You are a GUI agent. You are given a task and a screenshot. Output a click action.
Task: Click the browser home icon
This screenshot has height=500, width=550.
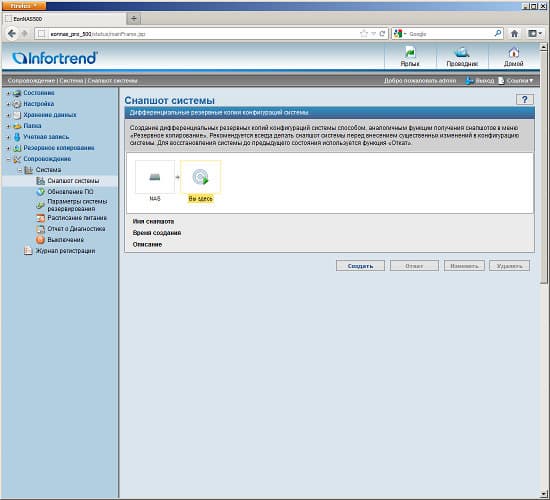[x=514, y=34]
